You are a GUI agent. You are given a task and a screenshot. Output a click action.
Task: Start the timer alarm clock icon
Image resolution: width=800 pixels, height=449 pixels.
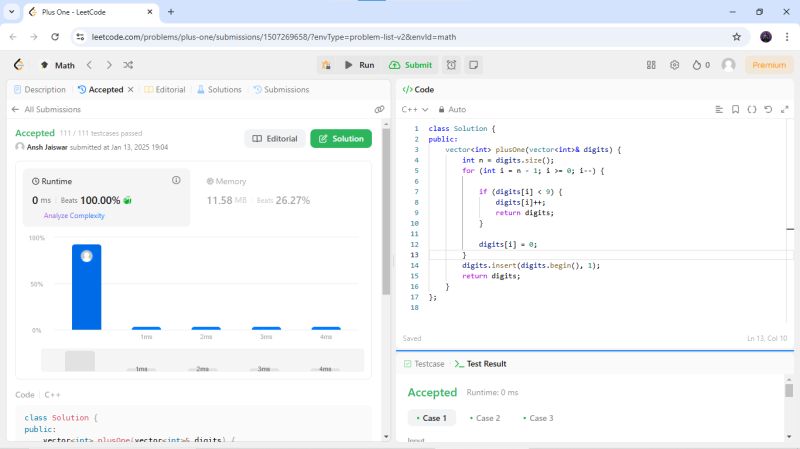tap(451, 65)
